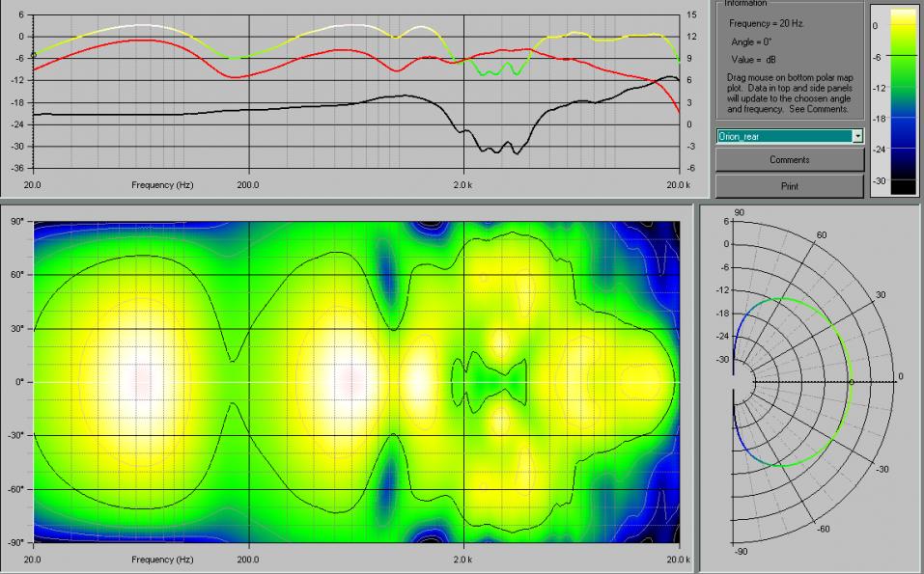Click the -12 value on color legend
The height and width of the screenshot is (574, 924).
point(880,88)
